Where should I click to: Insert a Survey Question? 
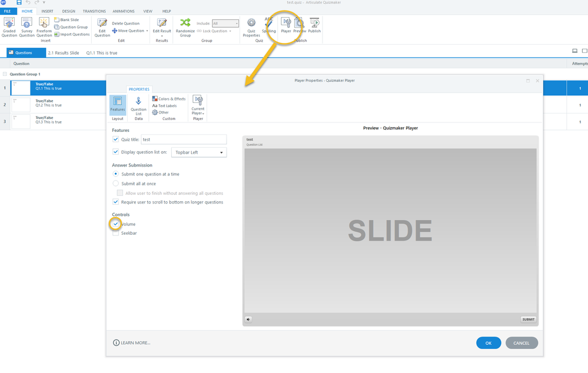(26, 27)
